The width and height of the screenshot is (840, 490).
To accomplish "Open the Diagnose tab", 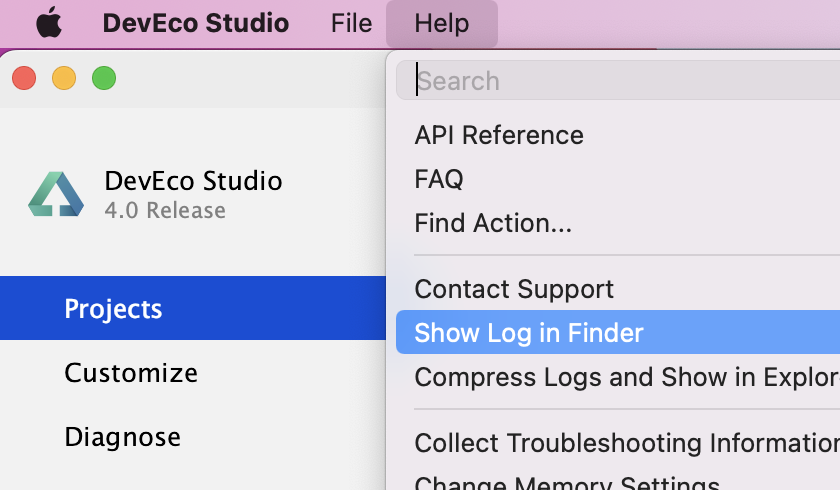I will tap(193, 436).
